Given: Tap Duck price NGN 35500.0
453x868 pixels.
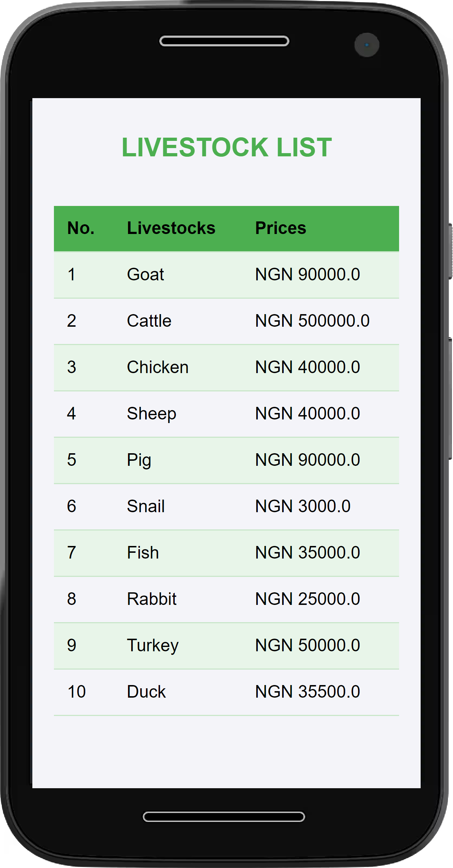Looking at the screenshot, I should click(x=307, y=692).
